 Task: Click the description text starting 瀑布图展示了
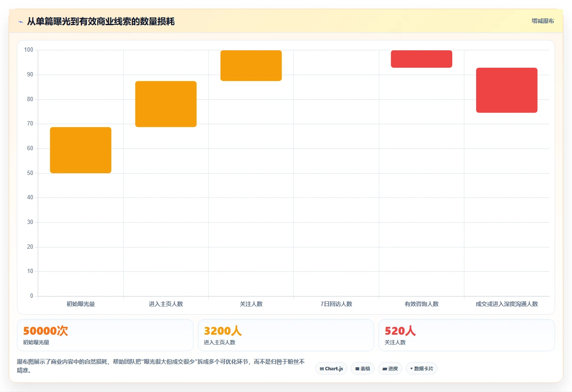(161, 366)
